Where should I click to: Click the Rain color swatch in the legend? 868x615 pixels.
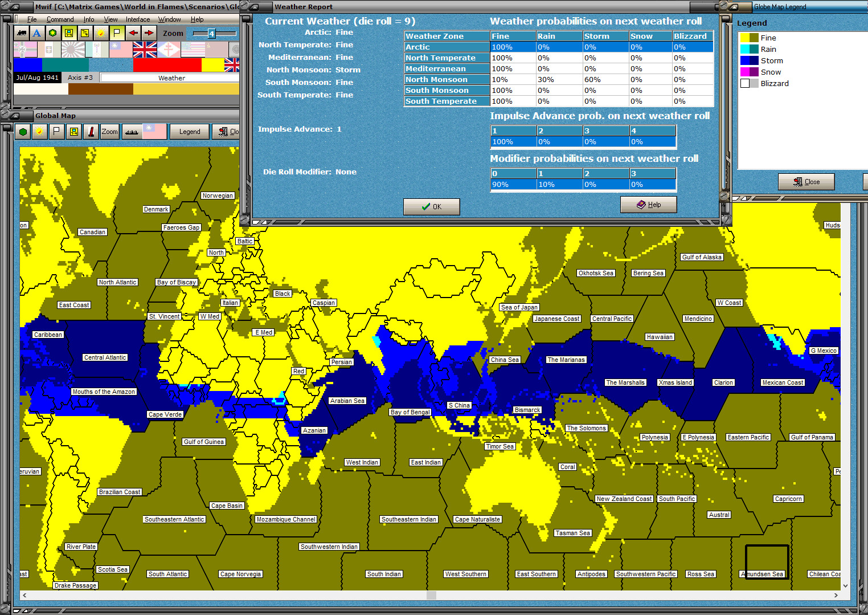click(x=749, y=49)
